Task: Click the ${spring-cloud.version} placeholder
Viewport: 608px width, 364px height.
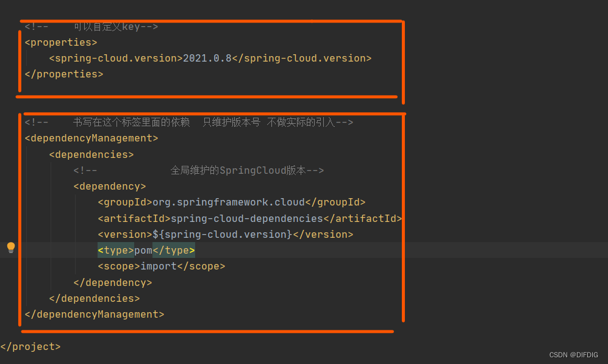Action: 222,235
